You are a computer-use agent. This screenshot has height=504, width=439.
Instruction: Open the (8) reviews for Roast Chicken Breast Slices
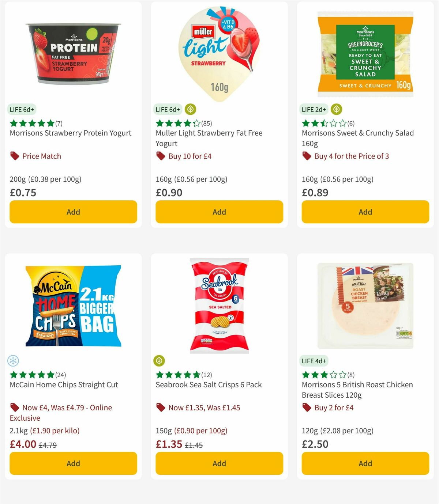(350, 375)
